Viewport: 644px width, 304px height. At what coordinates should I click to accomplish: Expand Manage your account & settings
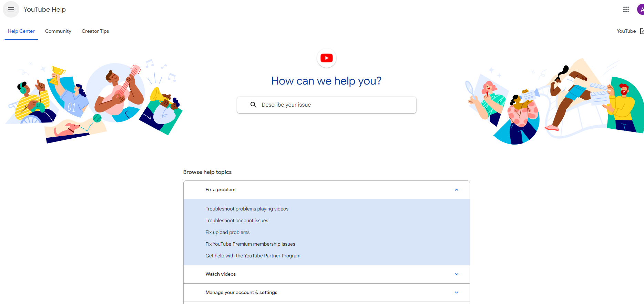[326, 293]
